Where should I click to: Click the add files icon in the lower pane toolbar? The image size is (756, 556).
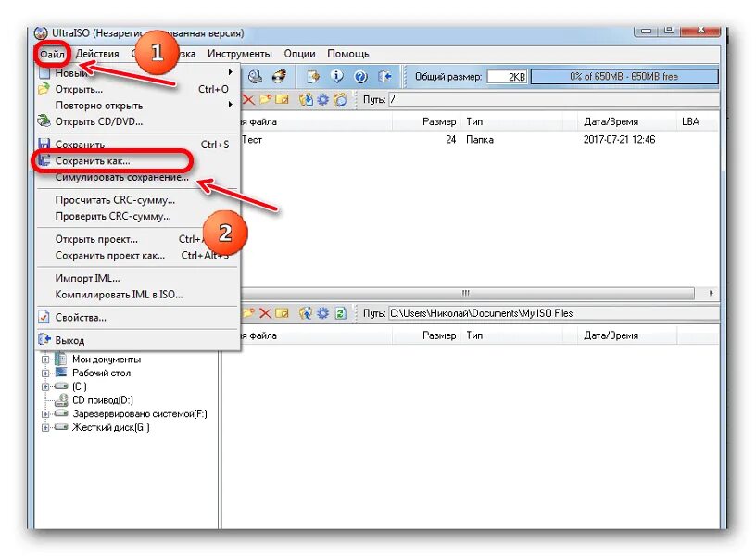pyautogui.click(x=306, y=313)
